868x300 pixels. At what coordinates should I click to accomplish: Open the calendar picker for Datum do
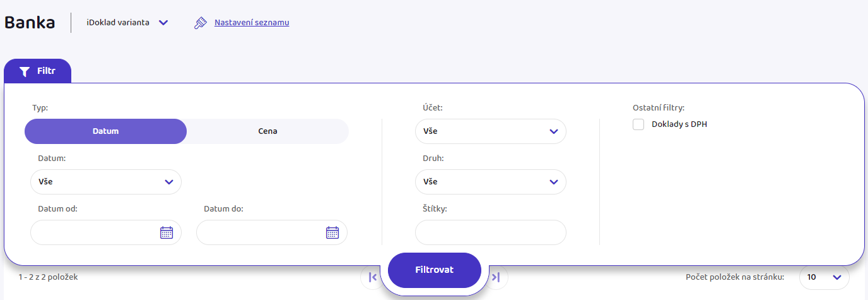click(332, 232)
